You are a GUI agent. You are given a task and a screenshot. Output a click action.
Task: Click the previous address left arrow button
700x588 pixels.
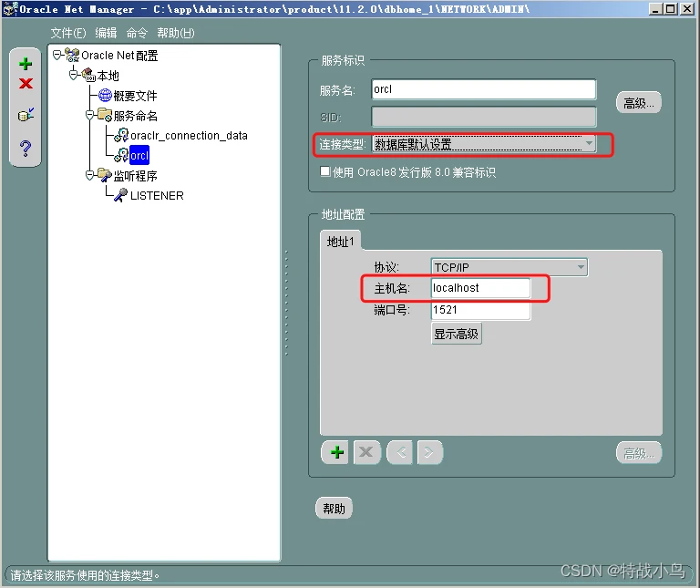coord(399,452)
